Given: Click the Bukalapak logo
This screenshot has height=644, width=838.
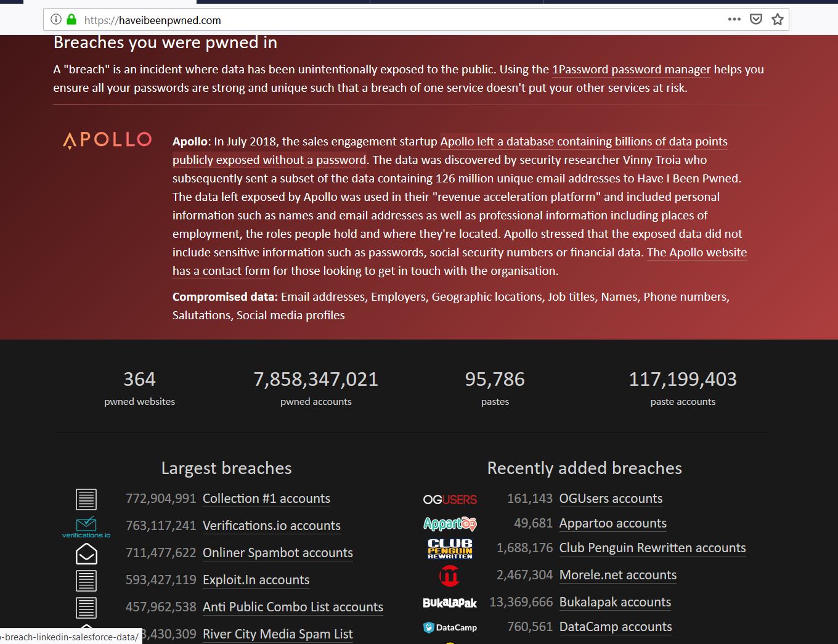Looking at the screenshot, I should tap(450, 603).
